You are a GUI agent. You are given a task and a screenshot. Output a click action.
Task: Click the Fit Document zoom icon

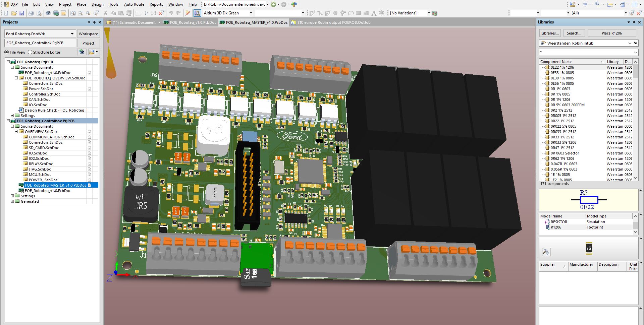[73, 13]
